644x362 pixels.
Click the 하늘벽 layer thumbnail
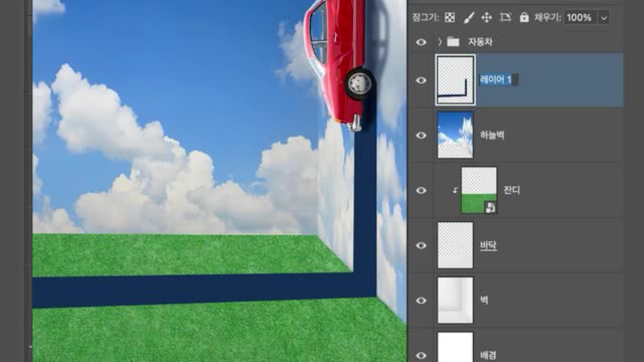coord(455,135)
